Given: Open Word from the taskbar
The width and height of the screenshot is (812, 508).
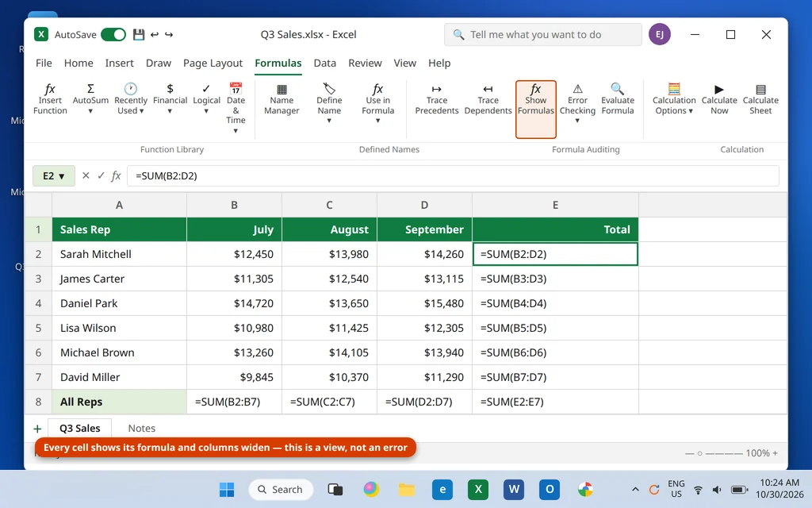Looking at the screenshot, I should click(514, 489).
